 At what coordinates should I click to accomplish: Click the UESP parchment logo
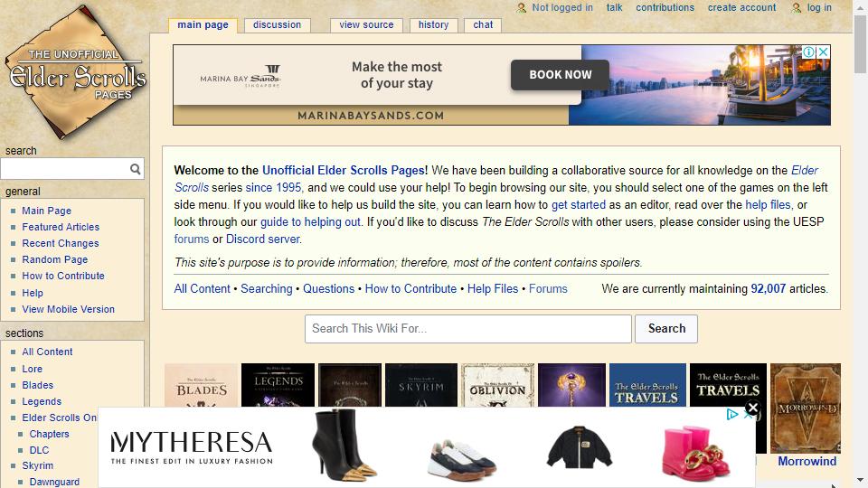(x=75, y=72)
